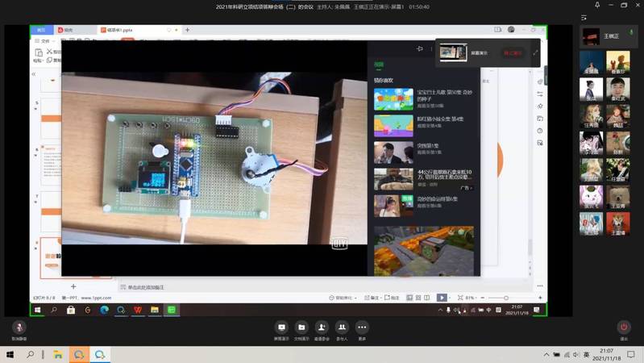The height and width of the screenshot is (363, 644).
Task: Expand the floating screen share bar
Action: (535, 52)
